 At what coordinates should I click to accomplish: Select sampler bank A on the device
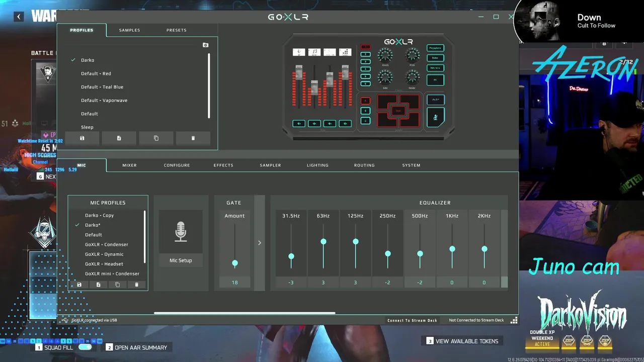(x=365, y=101)
